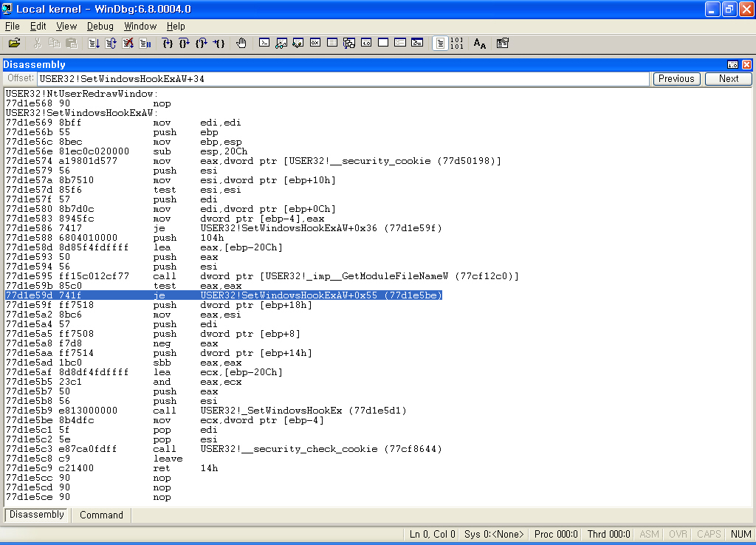The width and height of the screenshot is (756, 545).
Task: Select the highlighted je 77d1e59d line
Action: [x=224, y=295]
